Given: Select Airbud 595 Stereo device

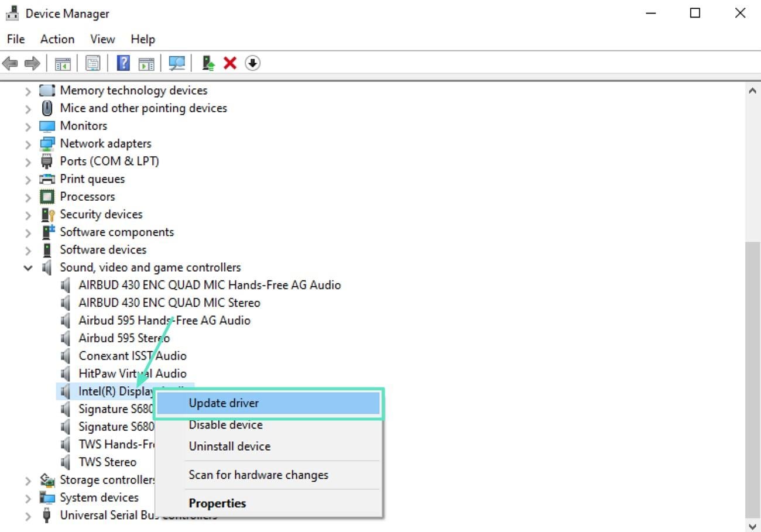Looking at the screenshot, I should click(x=124, y=338).
